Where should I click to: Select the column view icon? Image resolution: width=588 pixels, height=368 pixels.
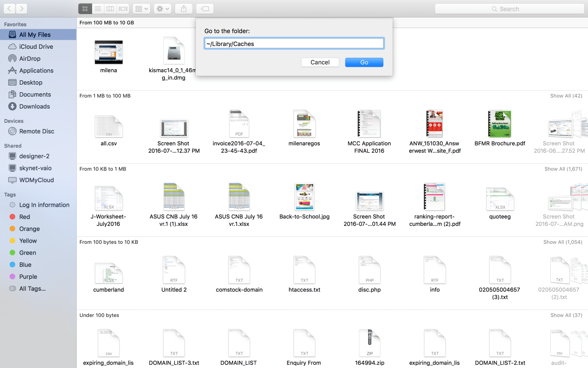pos(110,9)
